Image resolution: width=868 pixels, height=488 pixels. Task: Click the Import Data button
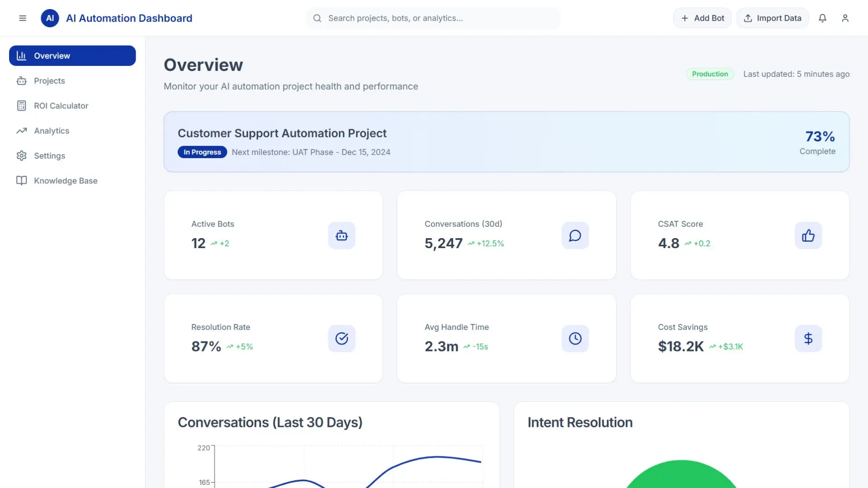tap(772, 18)
